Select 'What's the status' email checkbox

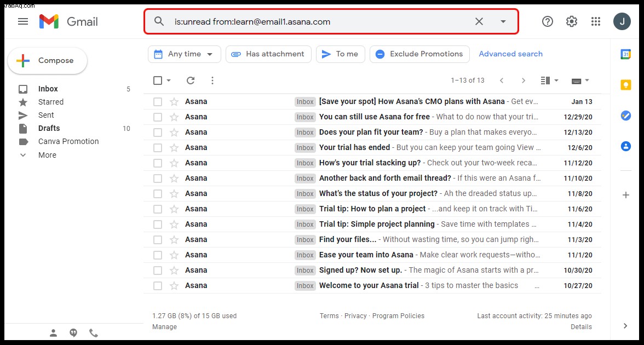click(x=158, y=194)
